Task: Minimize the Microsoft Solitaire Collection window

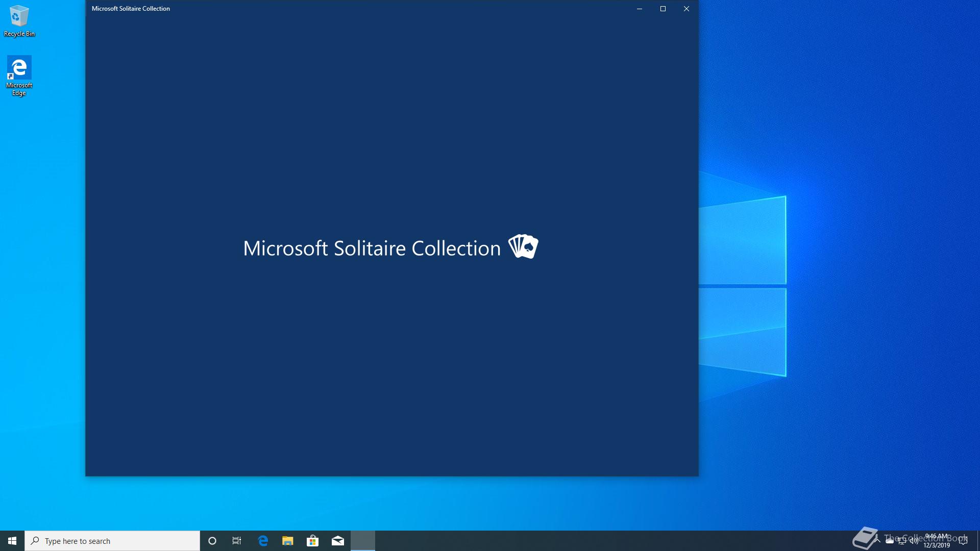Action: 639,9
